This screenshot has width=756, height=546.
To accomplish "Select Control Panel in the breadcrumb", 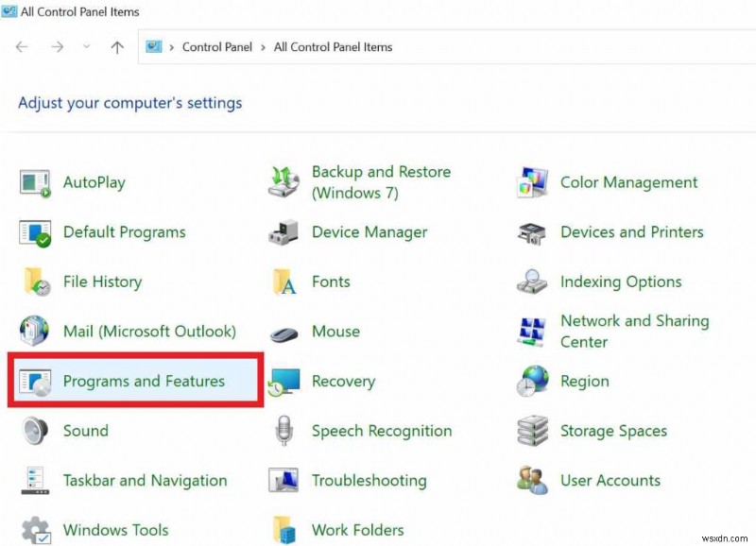I will coord(216,46).
